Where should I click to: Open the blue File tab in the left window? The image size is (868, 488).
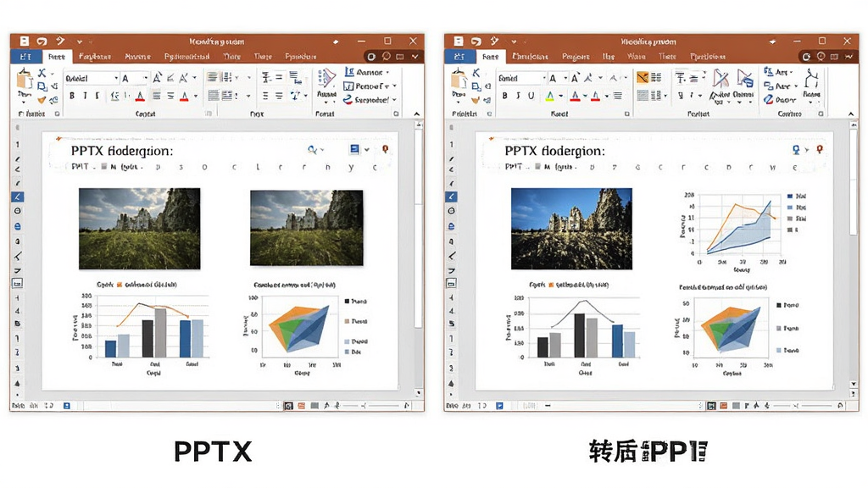pyautogui.click(x=25, y=57)
